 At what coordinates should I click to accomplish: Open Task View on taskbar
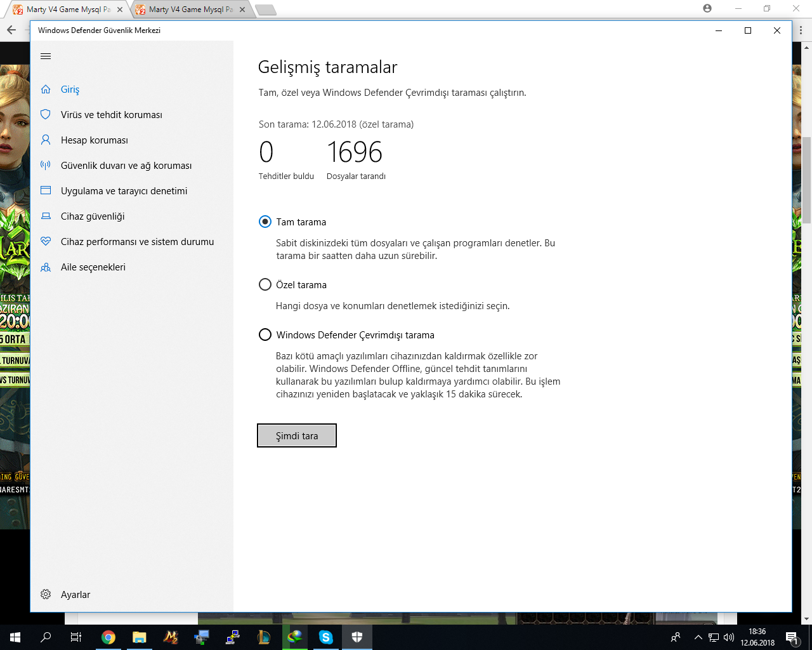point(76,637)
